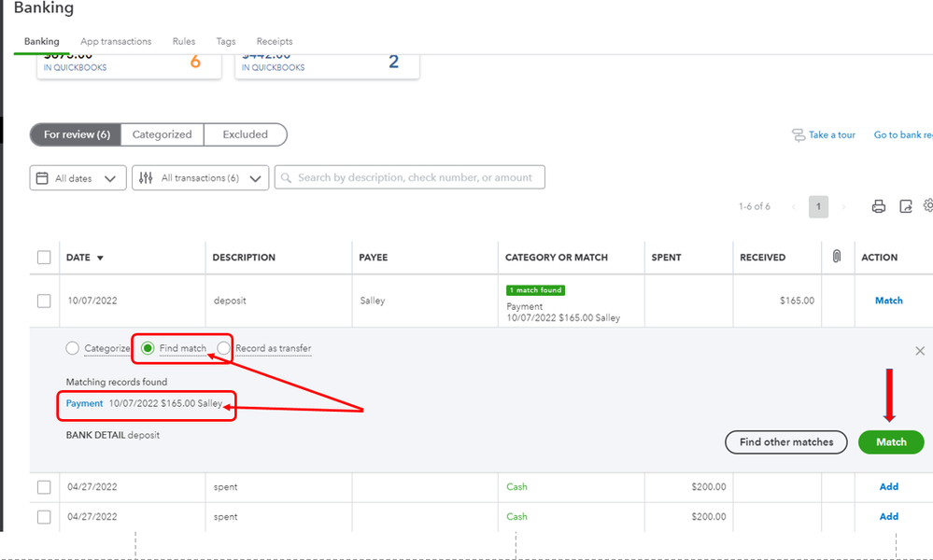Viewport: 933px width, 560px height.
Task: Click the paperclip attachment column icon
Action: (837, 257)
